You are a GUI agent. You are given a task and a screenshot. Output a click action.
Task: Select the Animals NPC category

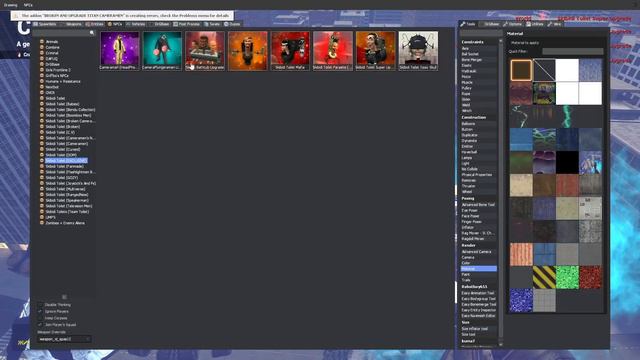51,42
